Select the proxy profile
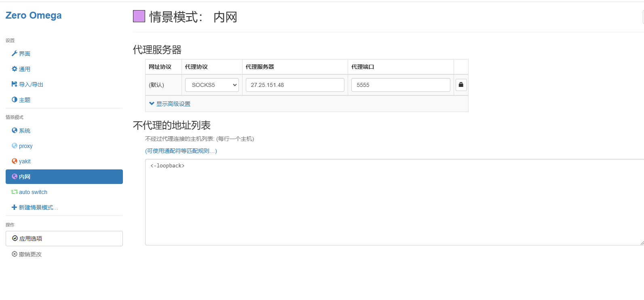 (64, 146)
